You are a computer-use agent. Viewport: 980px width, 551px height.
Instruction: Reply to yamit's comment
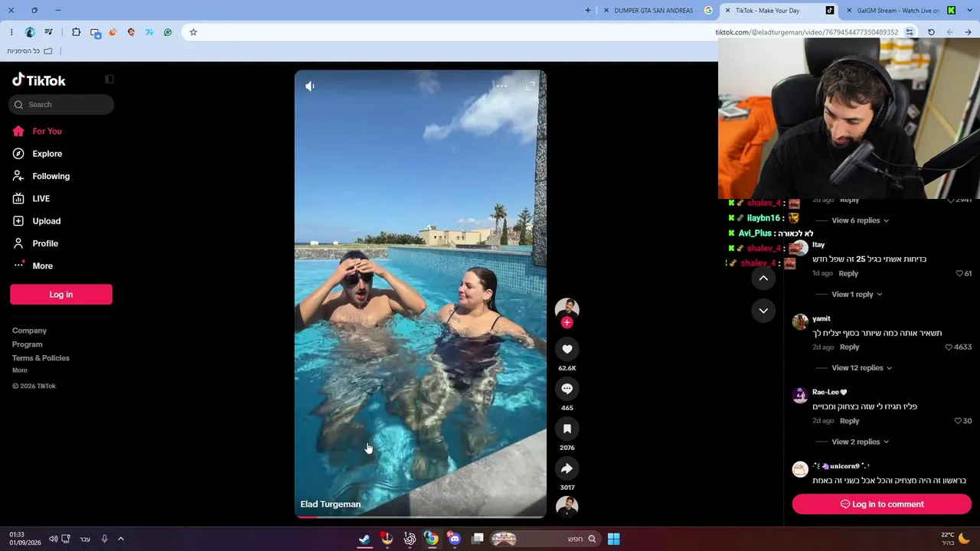tap(849, 347)
